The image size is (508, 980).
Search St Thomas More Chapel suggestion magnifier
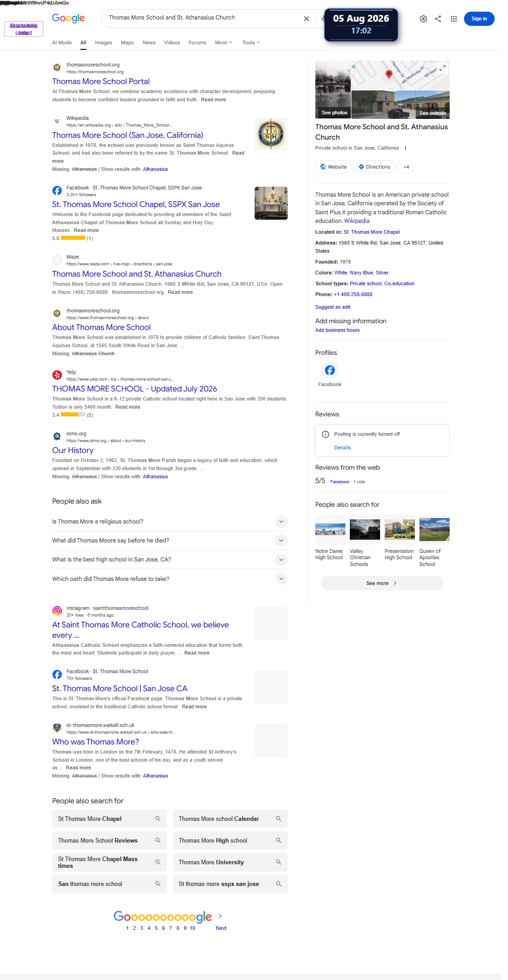pyautogui.click(x=158, y=819)
